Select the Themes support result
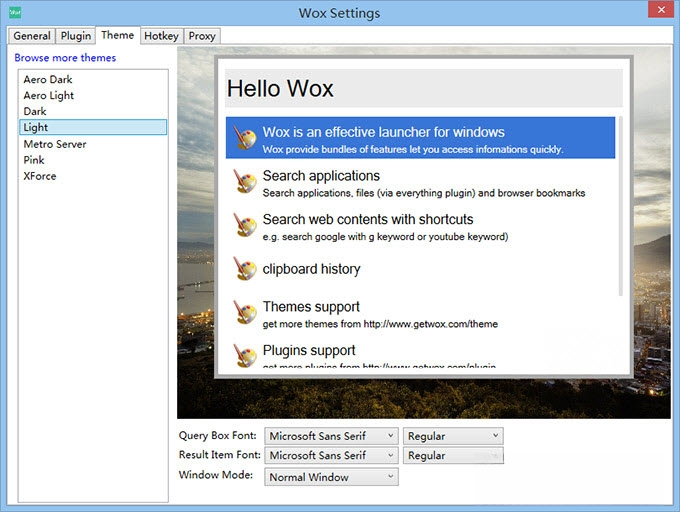Viewport: 680px width, 512px height. pyautogui.click(x=420, y=313)
